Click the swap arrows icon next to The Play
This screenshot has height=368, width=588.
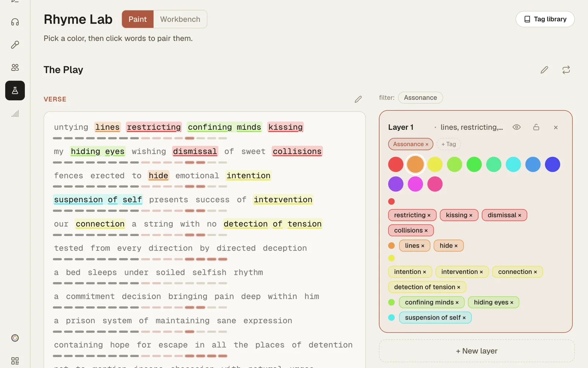pyautogui.click(x=566, y=70)
